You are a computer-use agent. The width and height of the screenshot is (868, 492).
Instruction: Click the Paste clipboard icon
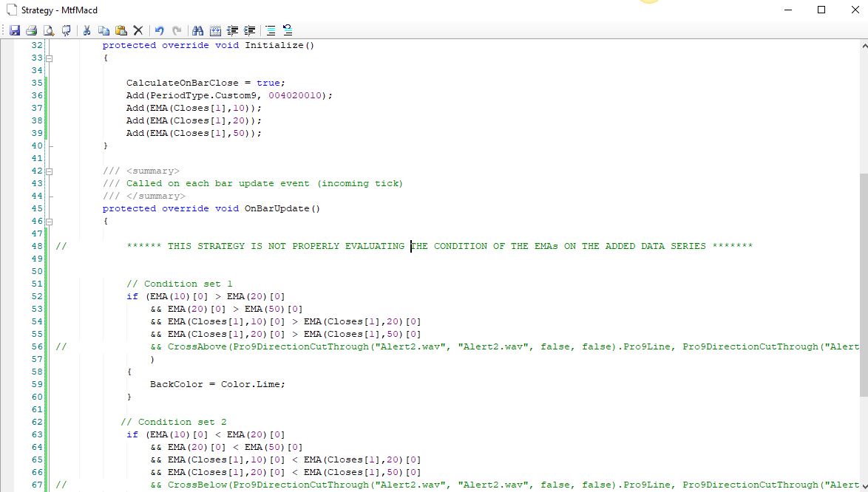click(x=121, y=30)
